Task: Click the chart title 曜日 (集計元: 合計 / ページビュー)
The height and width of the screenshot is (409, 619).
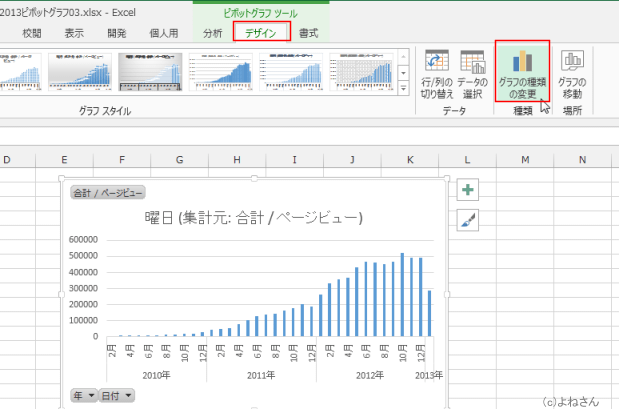Action: click(x=253, y=218)
